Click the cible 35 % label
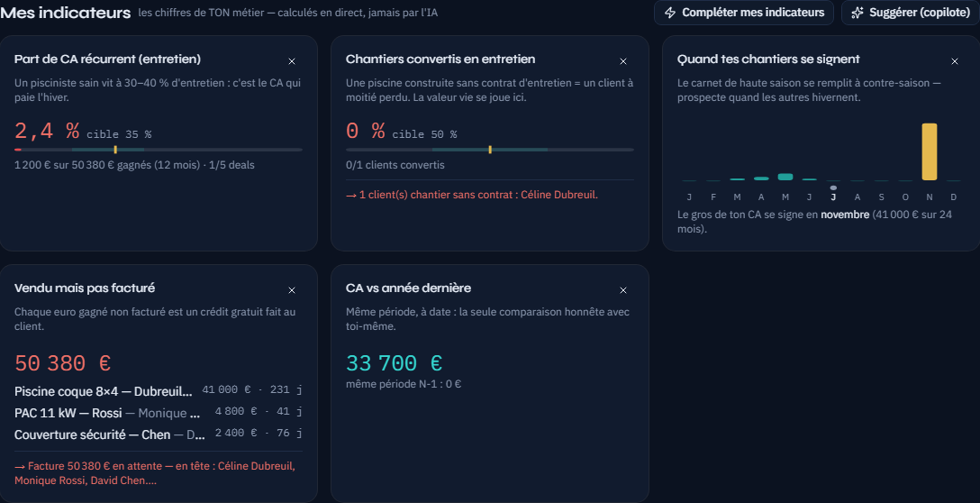This screenshot has height=503, width=980. coord(119,134)
